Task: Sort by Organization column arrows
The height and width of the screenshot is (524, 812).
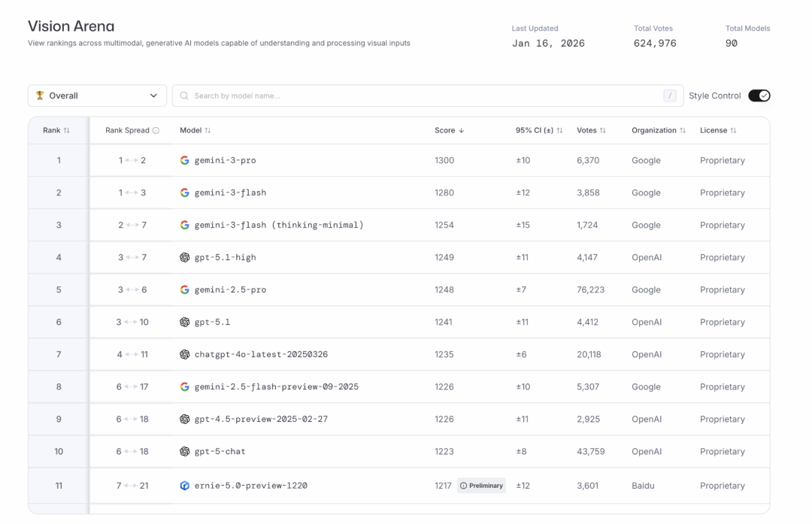Action: (683, 131)
